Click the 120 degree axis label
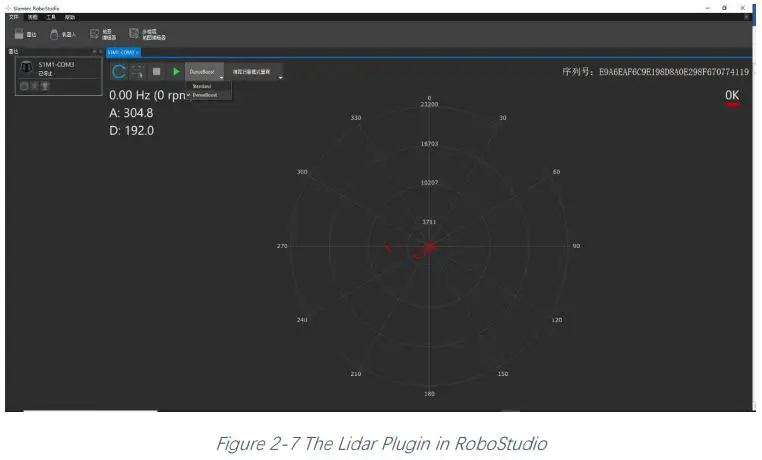 pos(557,320)
